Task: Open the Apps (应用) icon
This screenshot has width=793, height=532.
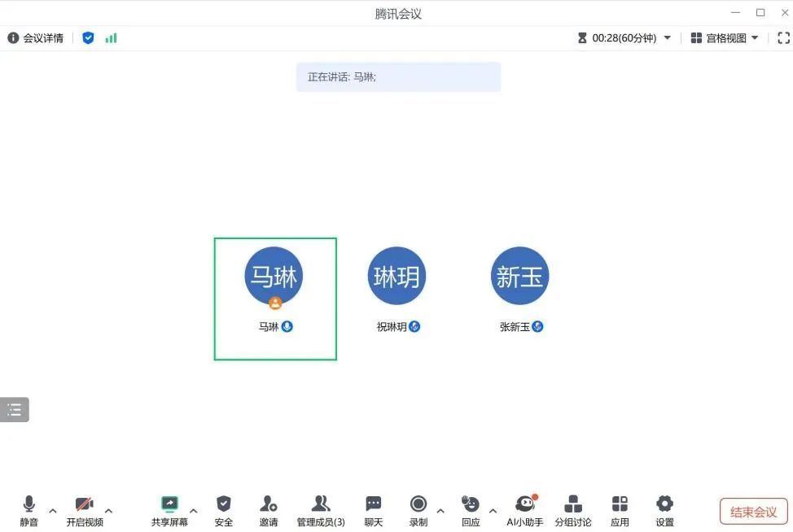Action: pyautogui.click(x=620, y=510)
